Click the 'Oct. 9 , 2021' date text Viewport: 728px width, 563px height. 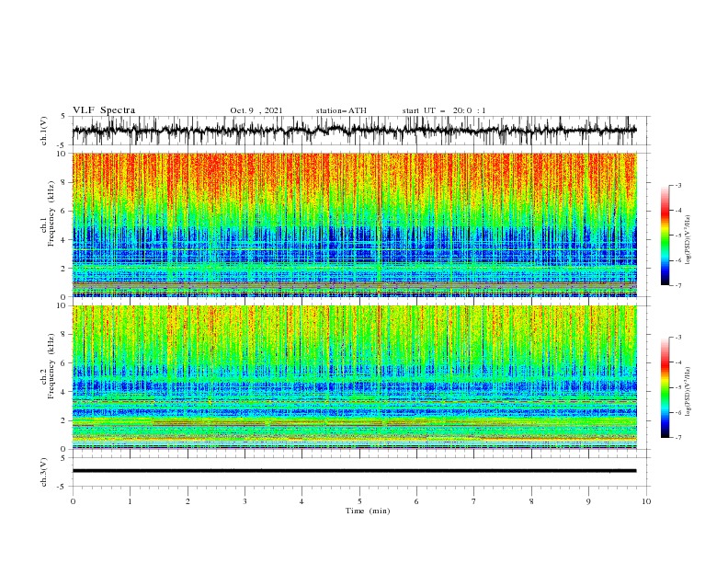click(x=256, y=110)
